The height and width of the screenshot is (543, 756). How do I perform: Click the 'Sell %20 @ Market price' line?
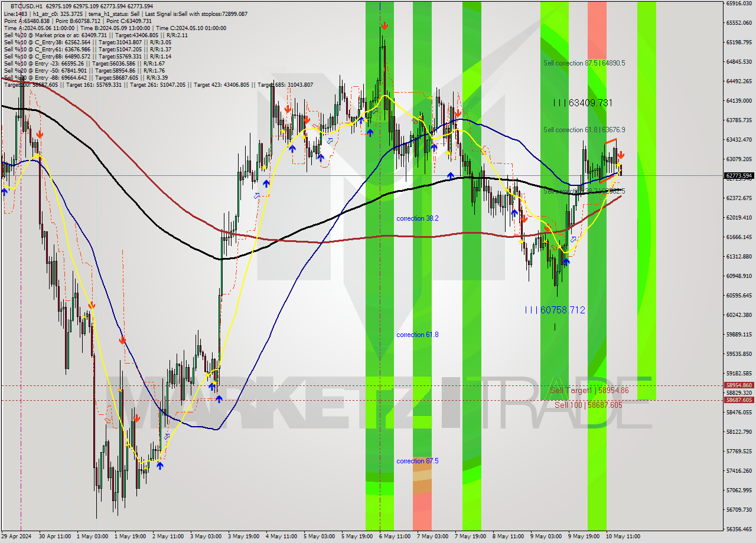96,35
